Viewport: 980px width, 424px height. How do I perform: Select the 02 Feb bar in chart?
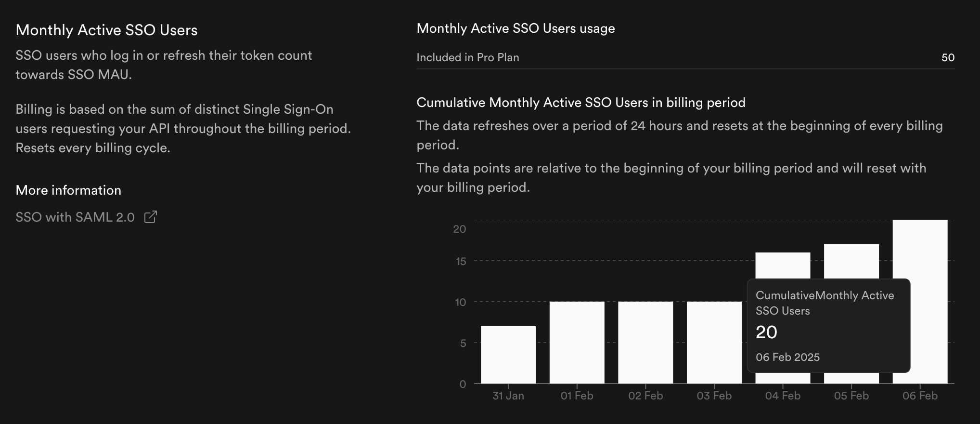click(x=645, y=343)
